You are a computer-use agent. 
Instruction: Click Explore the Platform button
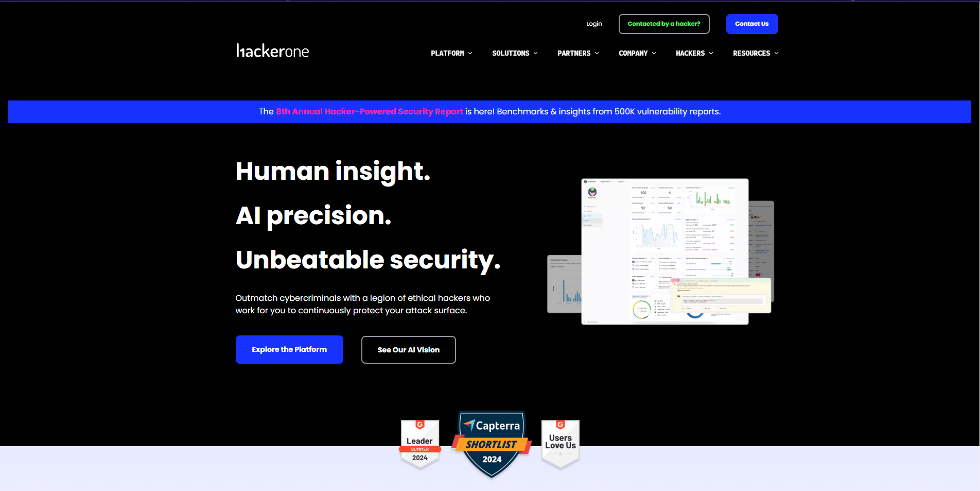[x=289, y=349]
